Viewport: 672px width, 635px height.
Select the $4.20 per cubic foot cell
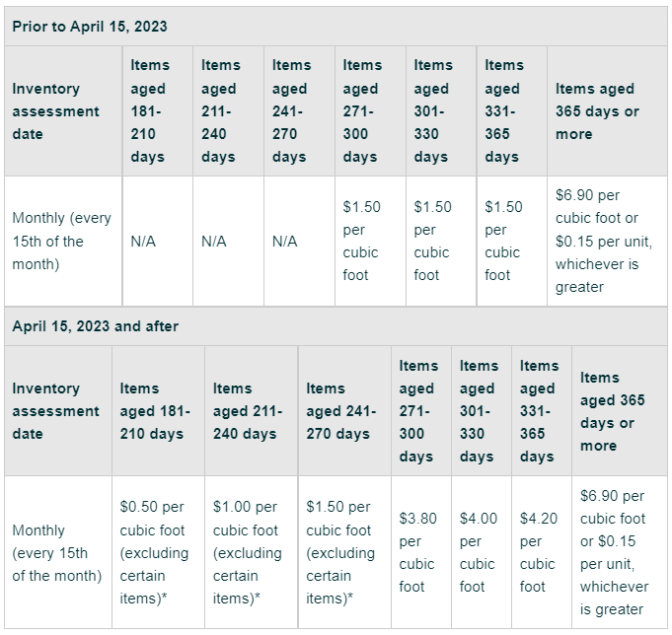(x=542, y=552)
